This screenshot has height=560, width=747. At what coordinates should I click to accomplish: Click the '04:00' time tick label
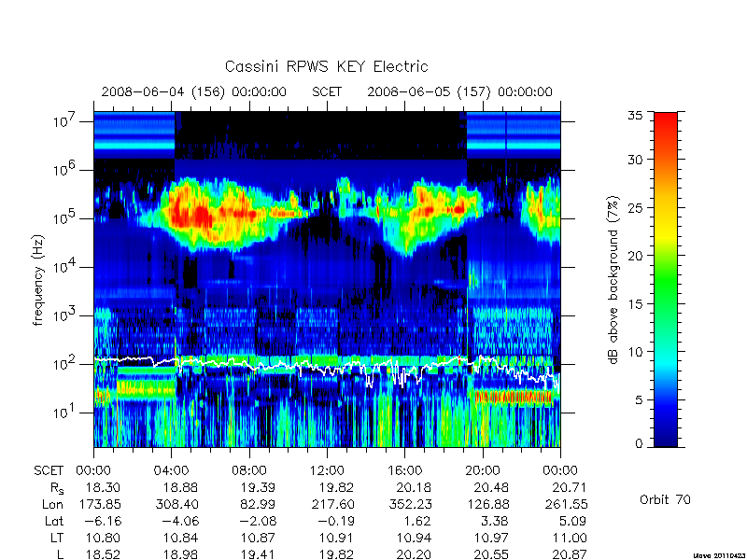[x=171, y=471]
